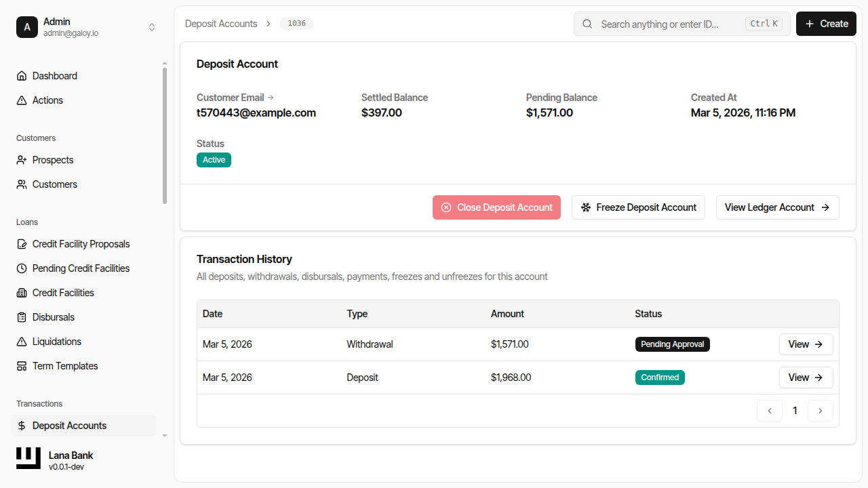Open the Deposit Accounts dollar icon
868x488 pixels.
[x=21, y=425]
